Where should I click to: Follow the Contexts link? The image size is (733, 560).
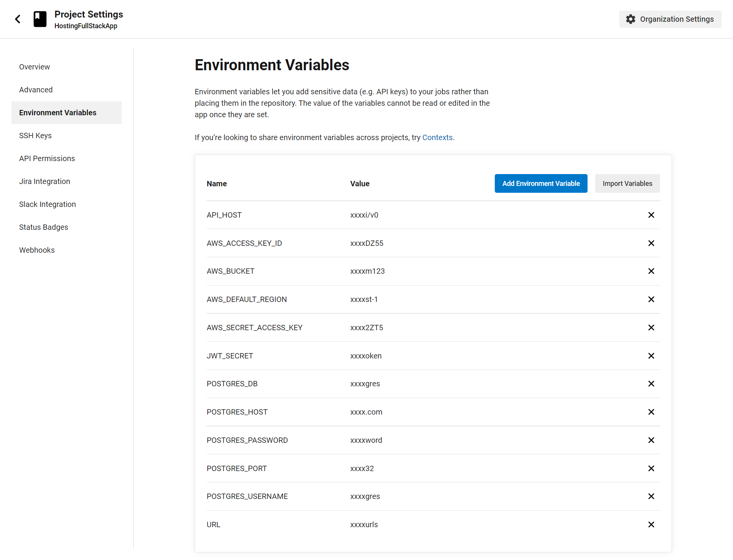pos(437,137)
